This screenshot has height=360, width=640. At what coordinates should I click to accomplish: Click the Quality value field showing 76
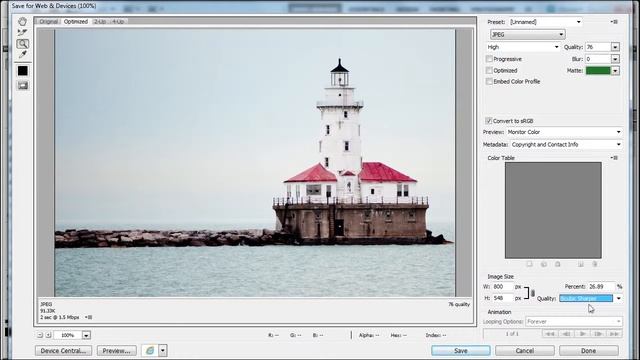[598, 47]
